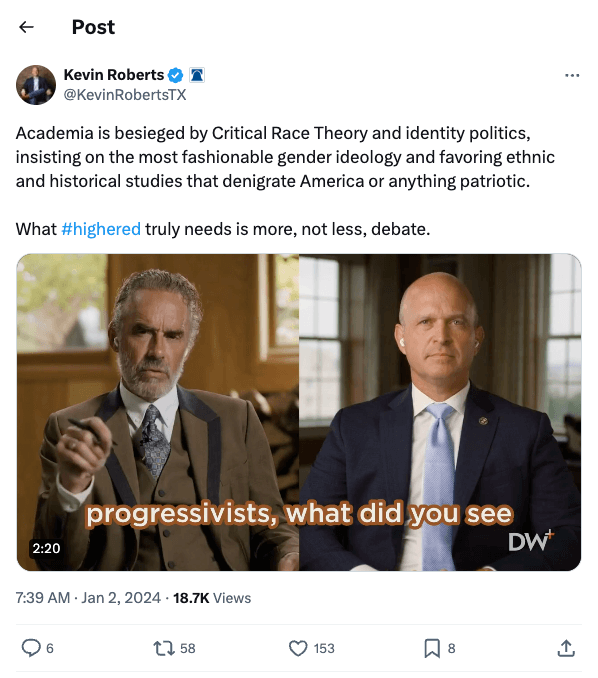Click the blue verified checkmark badge
Viewport: 598px width, 678px height.
[175, 75]
